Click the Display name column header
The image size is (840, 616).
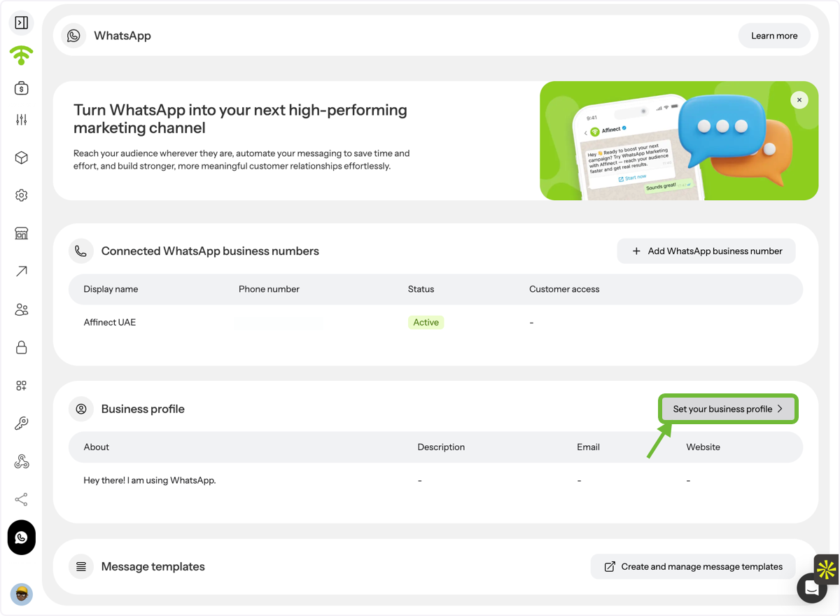pos(111,289)
